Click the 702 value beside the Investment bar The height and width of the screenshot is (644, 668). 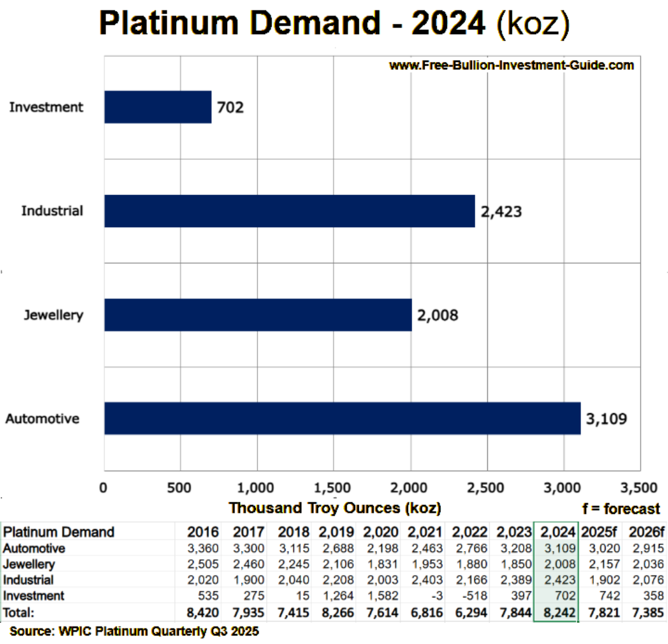[230, 108]
